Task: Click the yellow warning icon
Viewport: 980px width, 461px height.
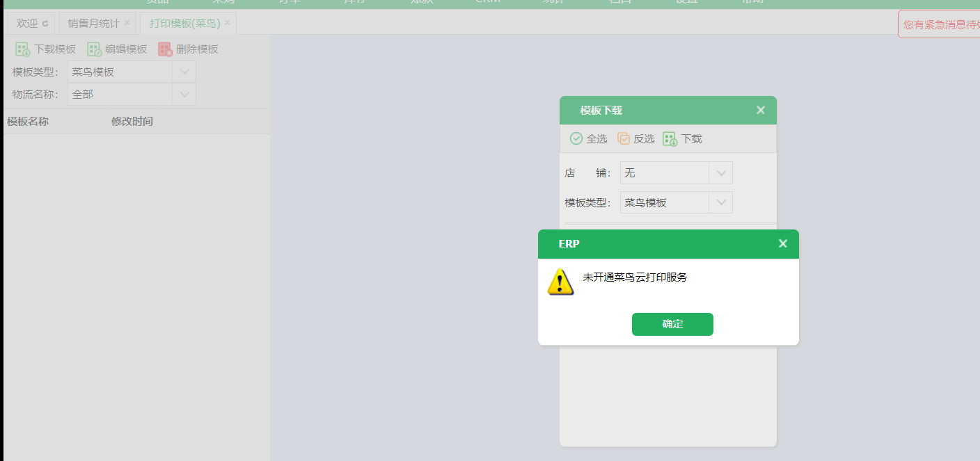Action: [560, 282]
